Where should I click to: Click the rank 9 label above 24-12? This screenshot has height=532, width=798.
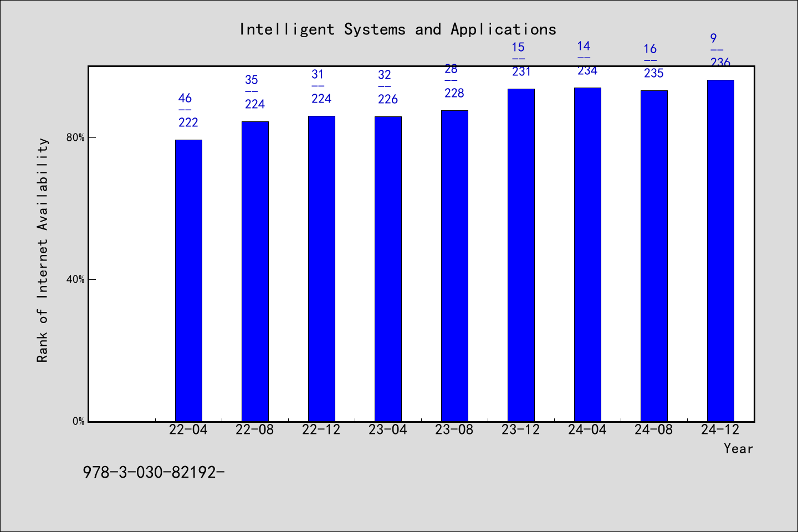point(714,38)
